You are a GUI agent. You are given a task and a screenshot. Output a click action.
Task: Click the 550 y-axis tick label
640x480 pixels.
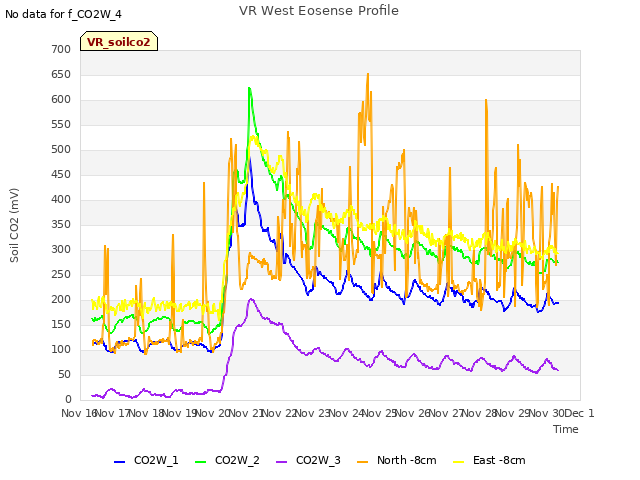point(61,124)
